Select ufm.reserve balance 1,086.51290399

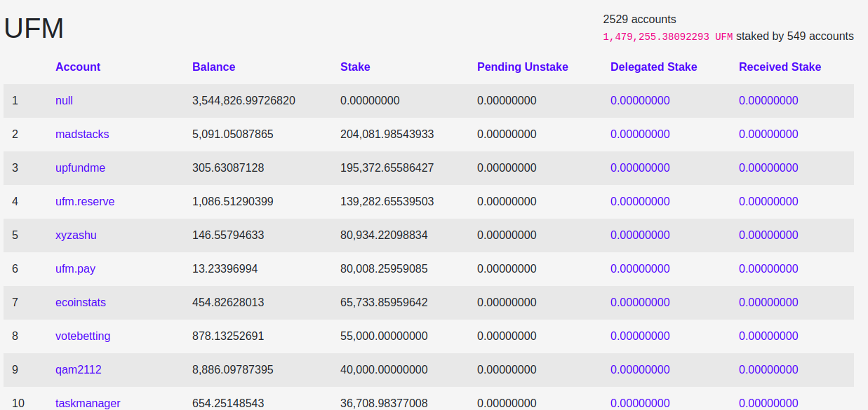(233, 202)
